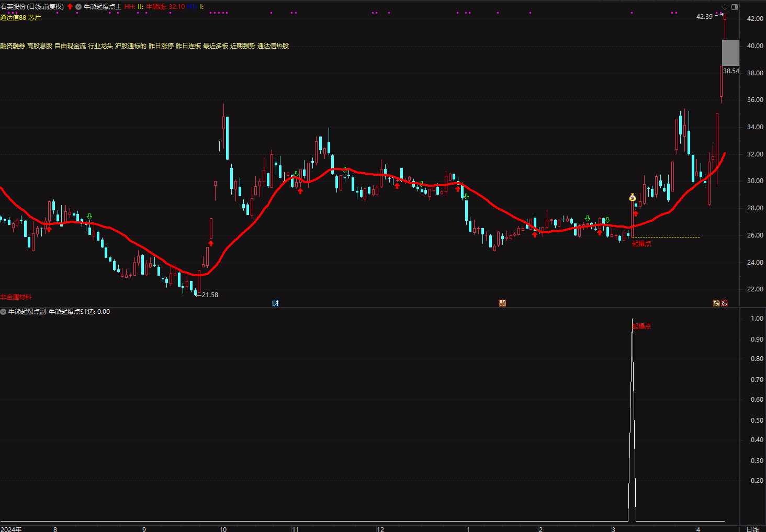This screenshot has width=766, height=532.
Task: Click the month 12 marker on time axis
Action: point(380,529)
